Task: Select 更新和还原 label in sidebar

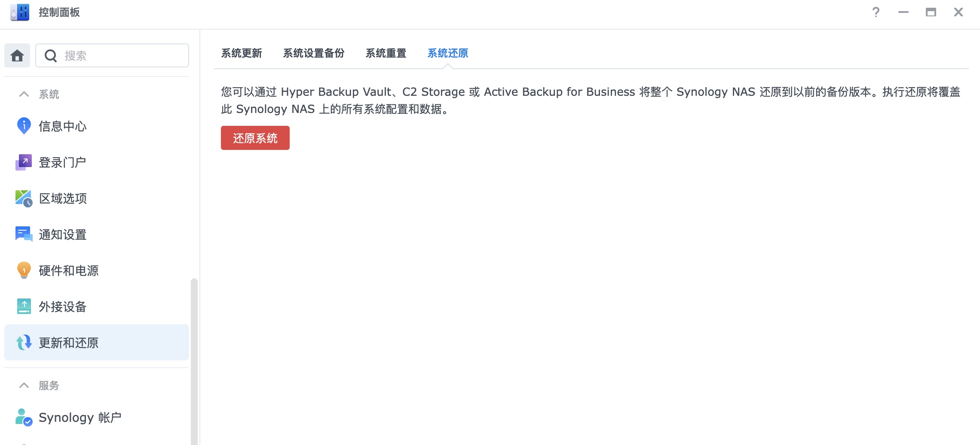Action: click(x=69, y=343)
